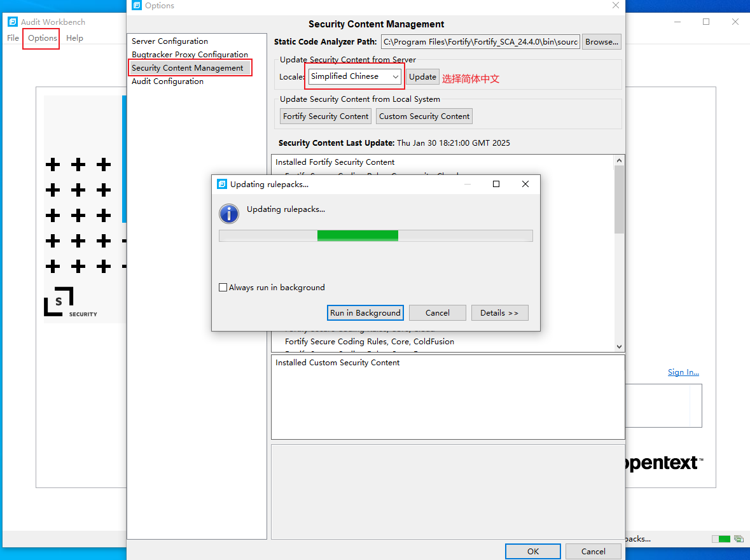Image resolution: width=750 pixels, height=560 pixels.
Task: Click the Custom Security Content button
Action: [x=424, y=116]
